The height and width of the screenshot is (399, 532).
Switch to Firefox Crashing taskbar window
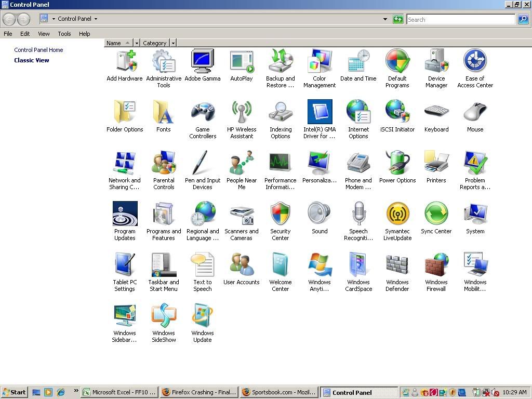tap(199, 392)
